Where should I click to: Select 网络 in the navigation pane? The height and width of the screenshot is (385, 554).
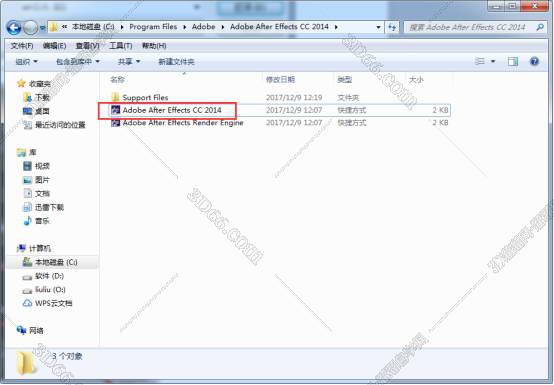[x=36, y=331]
